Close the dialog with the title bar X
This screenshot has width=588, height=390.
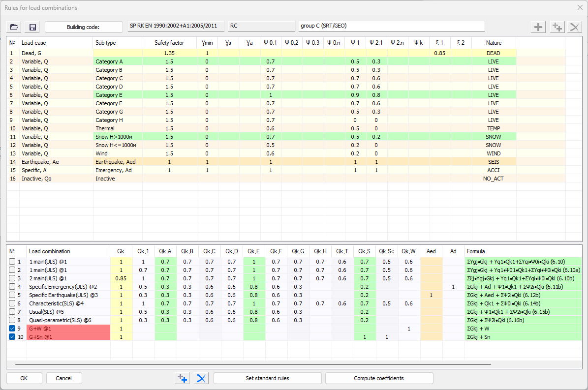coord(579,8)
